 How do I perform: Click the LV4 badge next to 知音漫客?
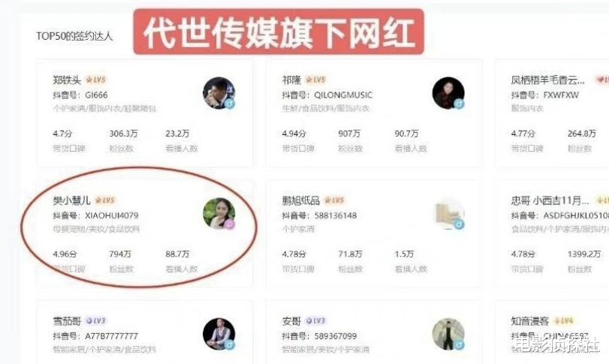(563, 321)
